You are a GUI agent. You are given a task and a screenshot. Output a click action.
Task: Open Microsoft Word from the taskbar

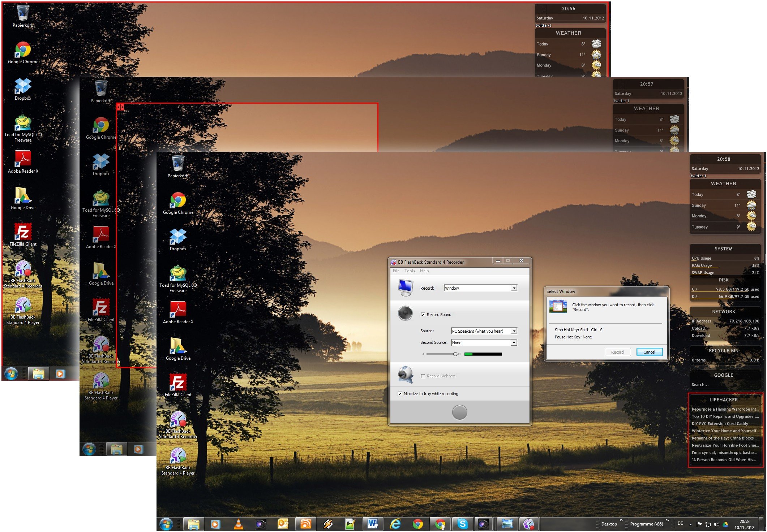pos(373,524)
